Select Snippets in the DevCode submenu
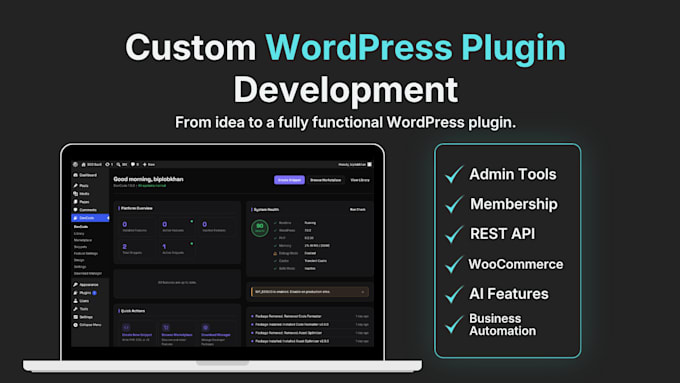The height and width of the screenshot is (383, 680). (80, 247)
